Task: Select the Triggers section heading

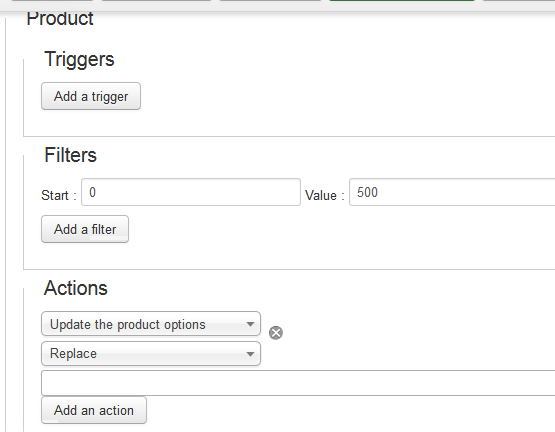Action: click(79, 59)
